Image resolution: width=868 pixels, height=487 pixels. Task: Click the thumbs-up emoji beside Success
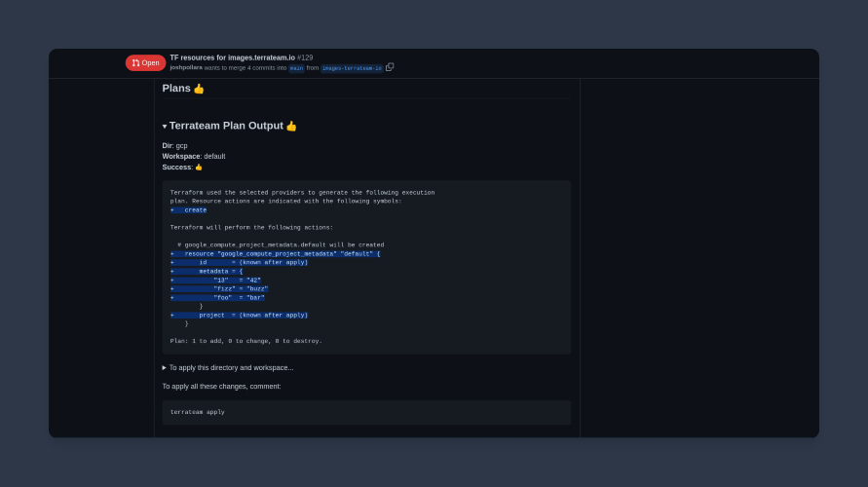pos(199,168)
